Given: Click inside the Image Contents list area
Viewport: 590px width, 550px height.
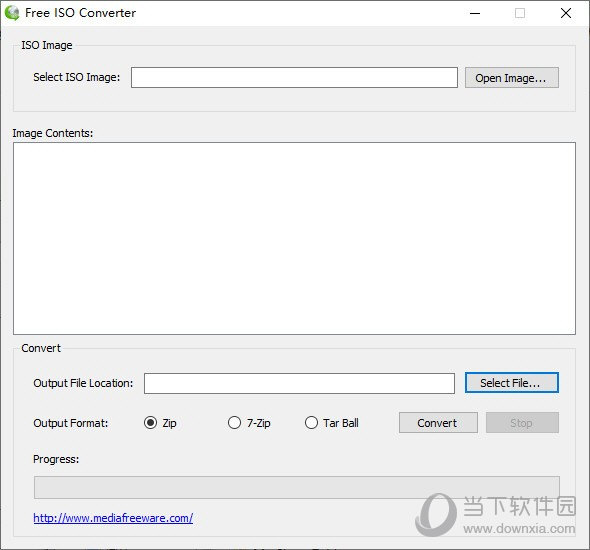Looking at the screenshot, I should pyautogui.click(x=294, y=238).
